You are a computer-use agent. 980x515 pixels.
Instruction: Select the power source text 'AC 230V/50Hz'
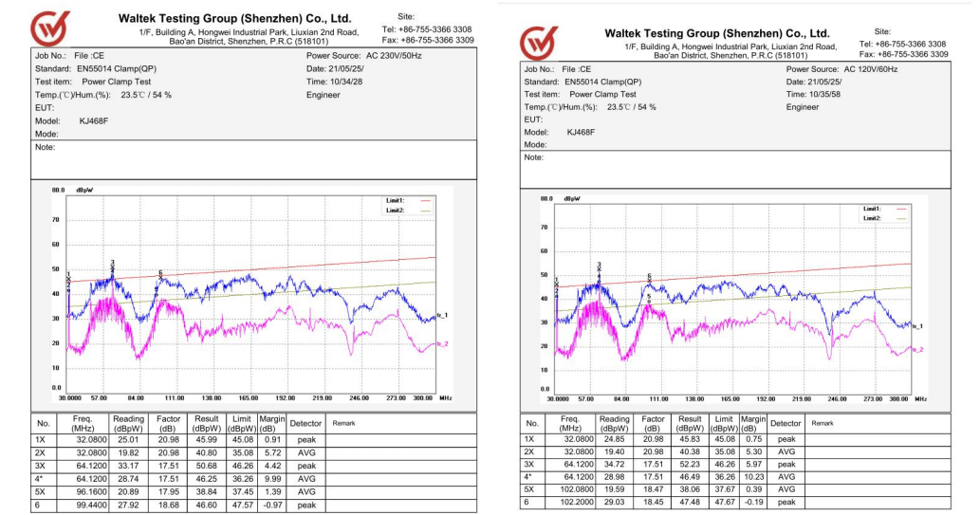(x=394, y=56)
